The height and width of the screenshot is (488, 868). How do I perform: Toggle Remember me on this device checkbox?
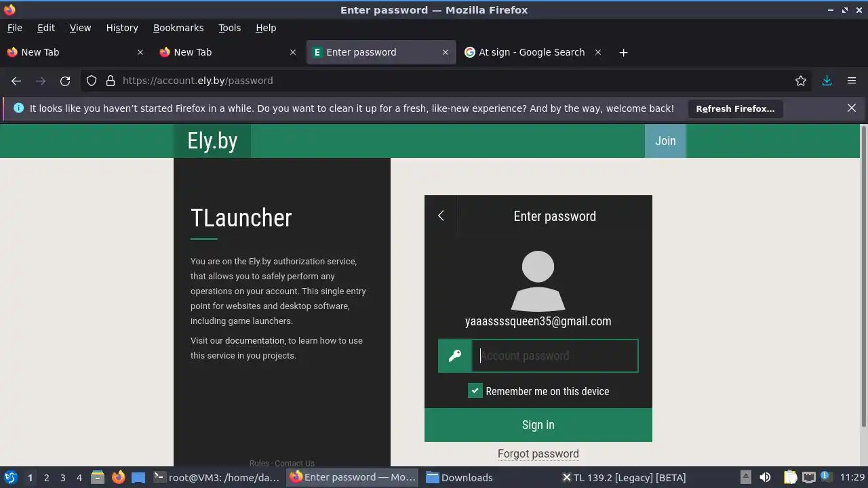(475, 391)
